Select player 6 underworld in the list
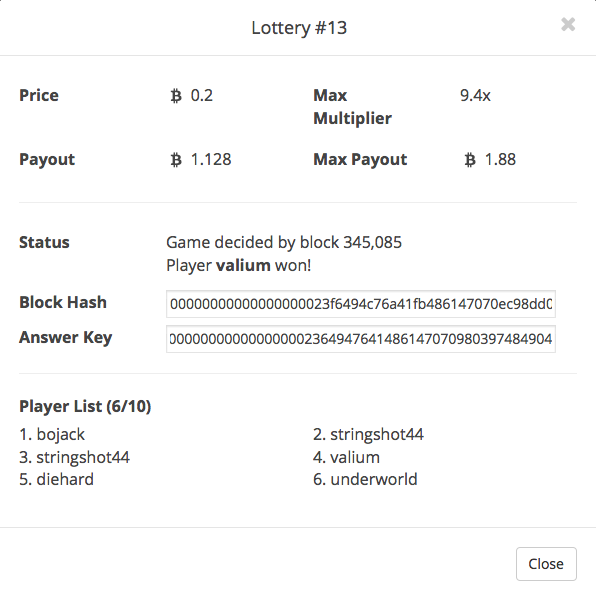Screen dimensions: 596x599 (x=365, y=479)
